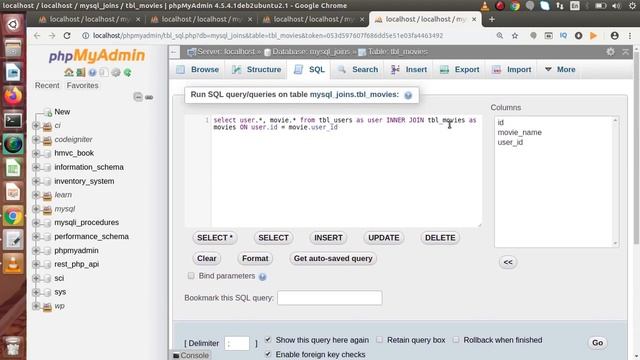This screenshot has height=360, width=640.
Task: Launch Firefox from Ubuntu dock
Action: [13, 97]
